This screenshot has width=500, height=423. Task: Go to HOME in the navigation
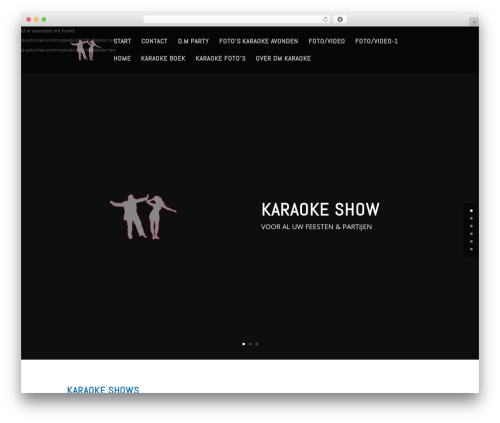point(122,59)
